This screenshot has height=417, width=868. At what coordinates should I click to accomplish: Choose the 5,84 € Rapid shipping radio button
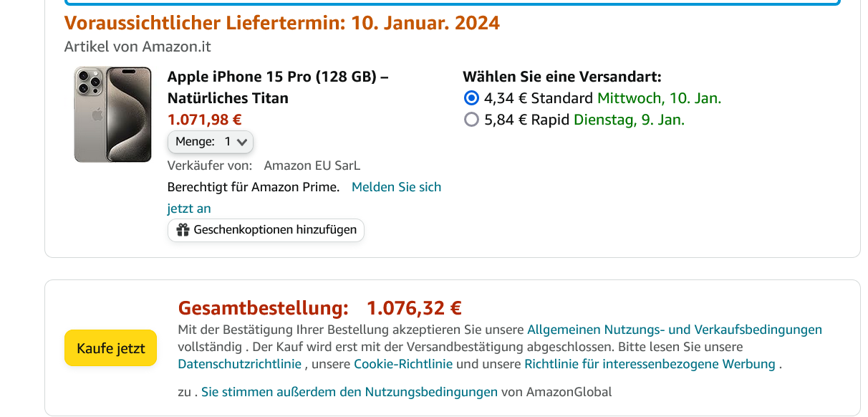point(471,120)
